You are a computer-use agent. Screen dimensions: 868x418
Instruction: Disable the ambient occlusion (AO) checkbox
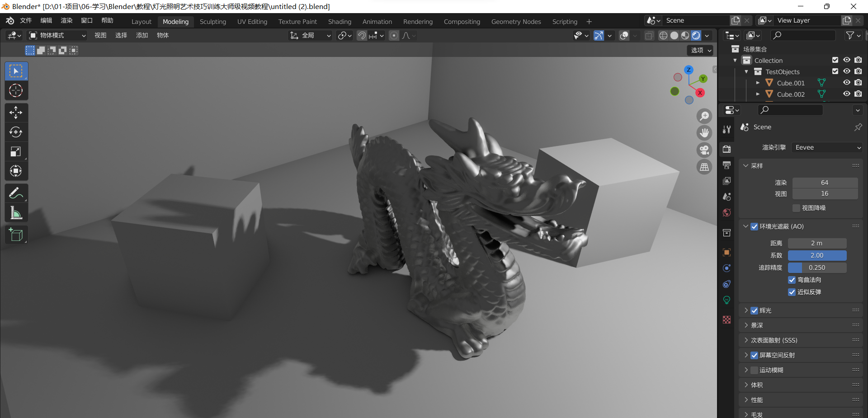[754, 226]
